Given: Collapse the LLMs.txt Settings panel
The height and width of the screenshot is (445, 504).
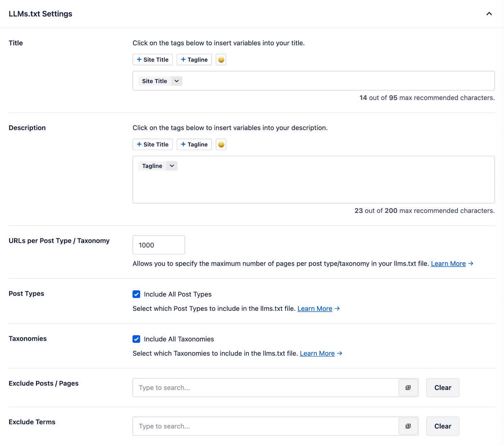Looking at the screenshot, I should pos(489,14).
